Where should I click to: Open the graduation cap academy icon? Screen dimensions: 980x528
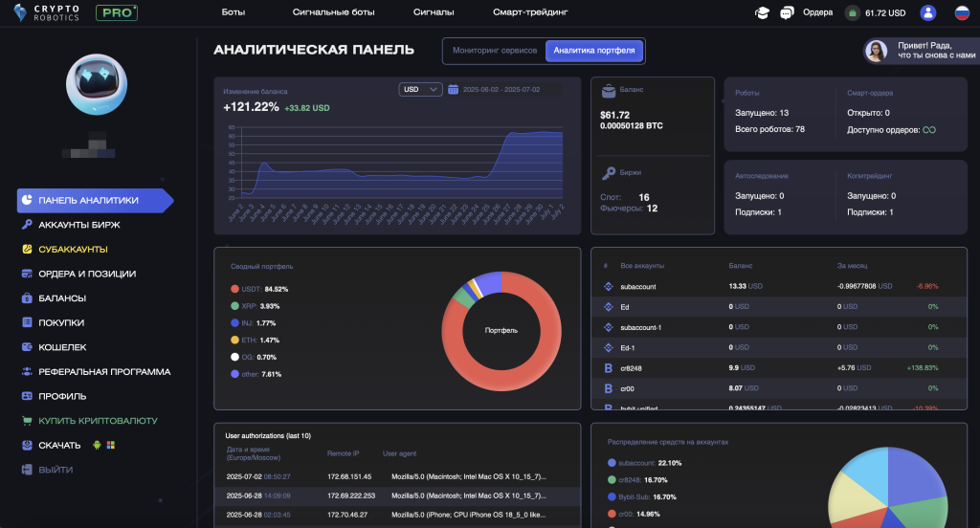point(762,12)
